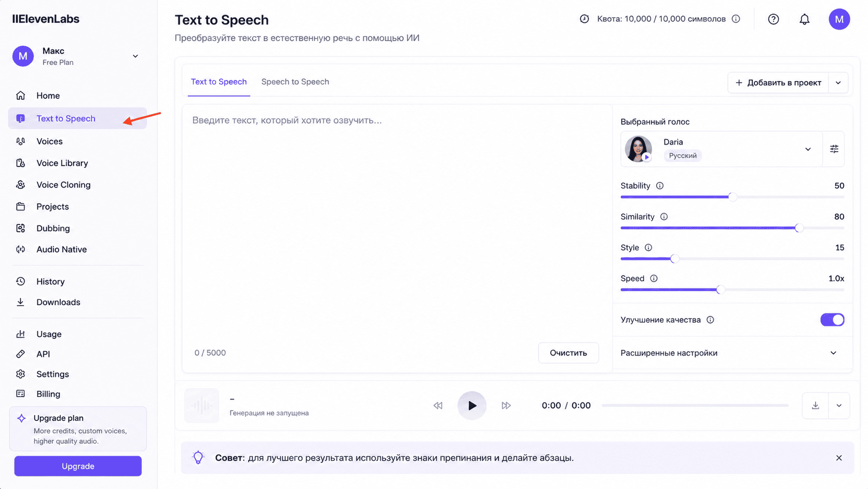Click the play button in player

(472, 406)
